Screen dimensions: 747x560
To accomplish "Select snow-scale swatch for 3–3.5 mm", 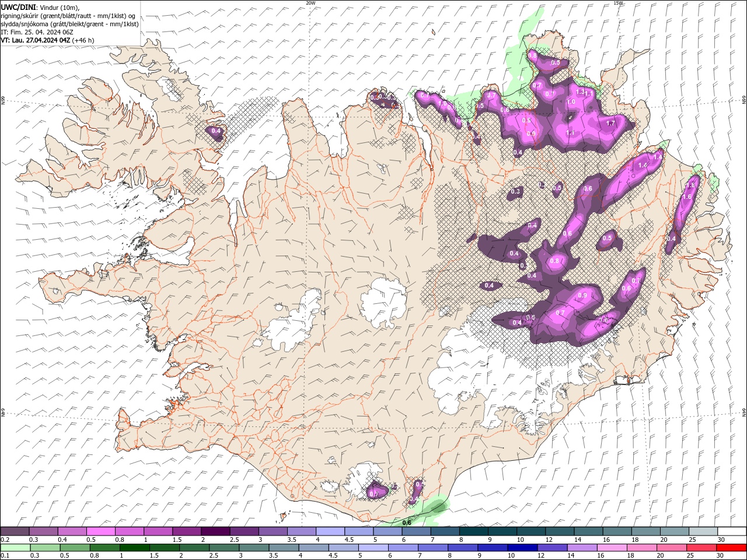I will tap(273, 531).
